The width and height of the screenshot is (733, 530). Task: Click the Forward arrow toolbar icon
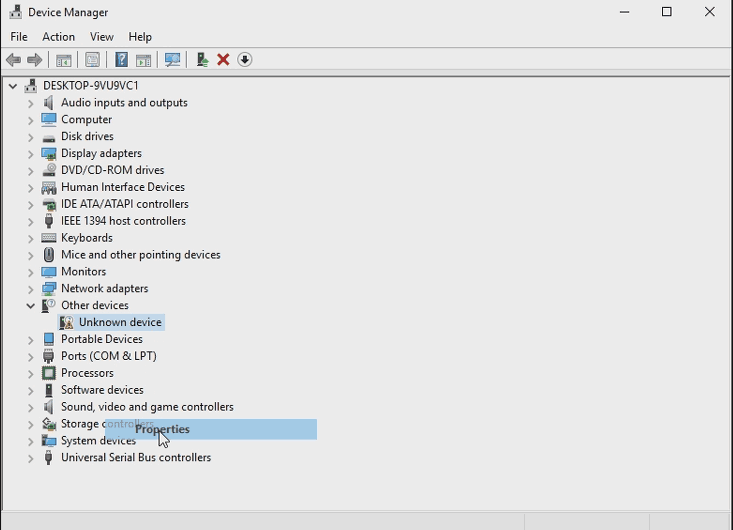[x=35, y=60]
